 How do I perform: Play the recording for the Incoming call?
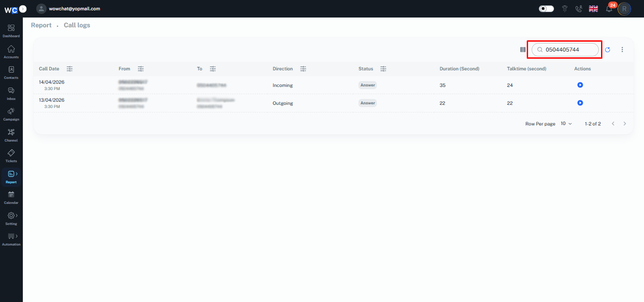pos(580,85)
